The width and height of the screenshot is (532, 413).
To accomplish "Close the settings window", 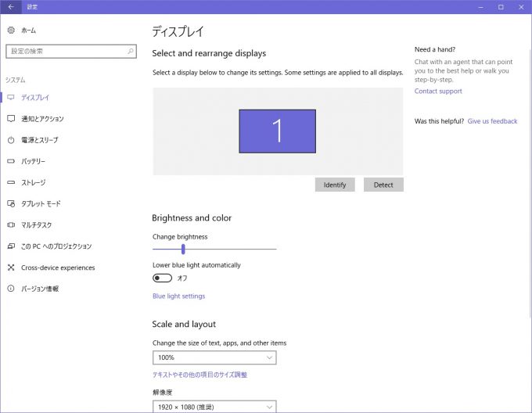I will tap(521, 7).
